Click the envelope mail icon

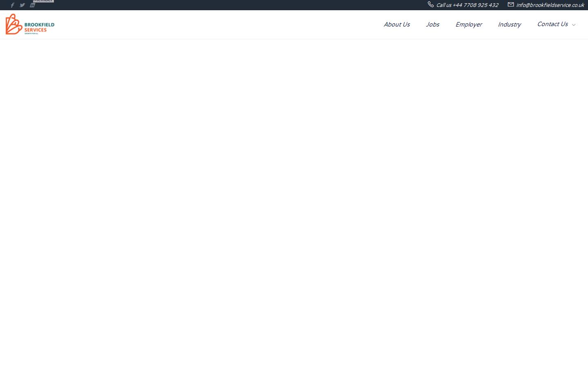[x=510, y=4]
